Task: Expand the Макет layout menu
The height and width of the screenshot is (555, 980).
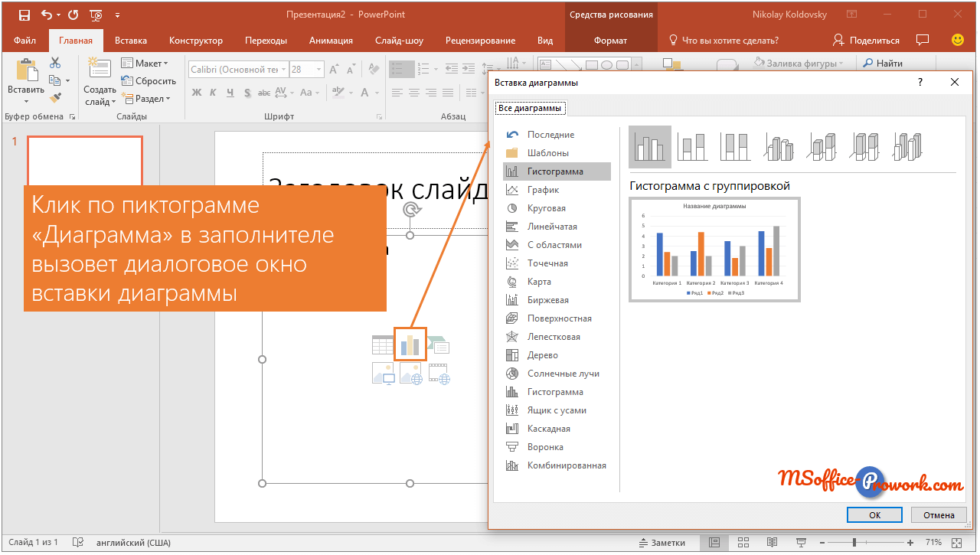Action: [x=145, y=64]
